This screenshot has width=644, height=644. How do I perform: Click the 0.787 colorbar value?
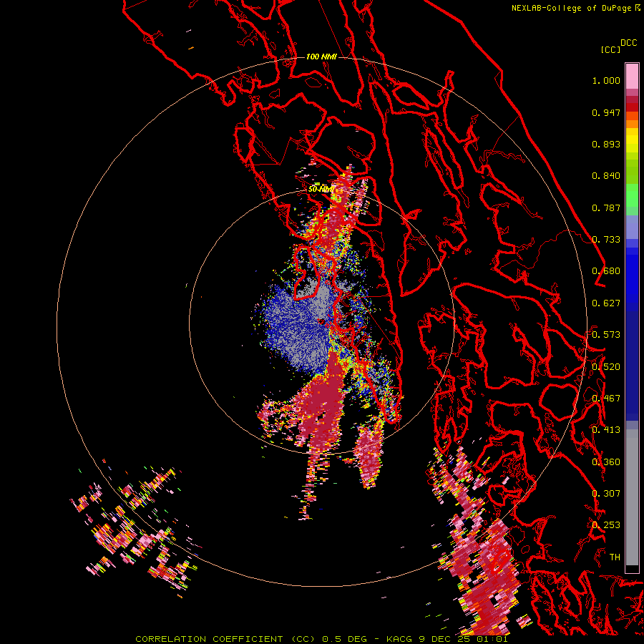[606, 208]
